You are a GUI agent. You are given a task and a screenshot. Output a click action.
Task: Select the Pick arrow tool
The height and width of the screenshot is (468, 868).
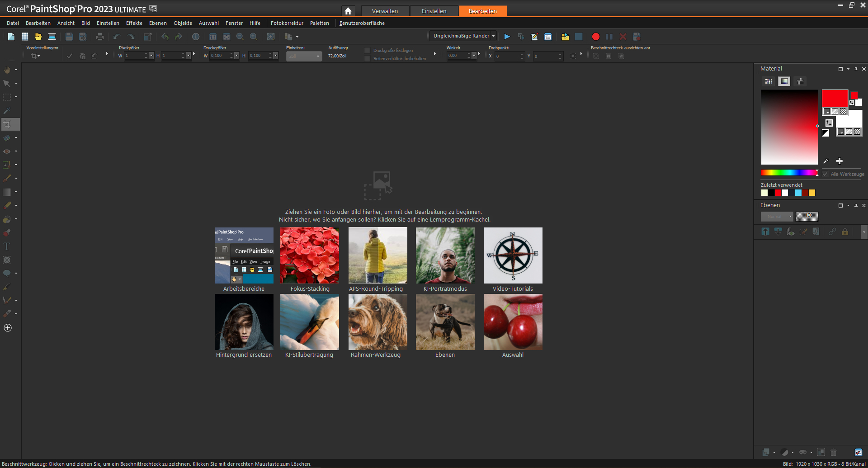coord(7,84)
